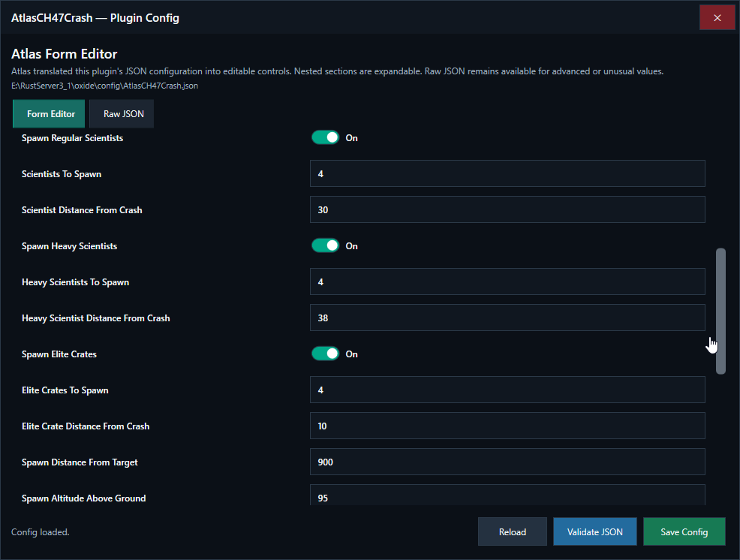Edit Elite Crate Distance From Crash value
Viewport: 740px width, 560px height.
[x=507, y=426]
